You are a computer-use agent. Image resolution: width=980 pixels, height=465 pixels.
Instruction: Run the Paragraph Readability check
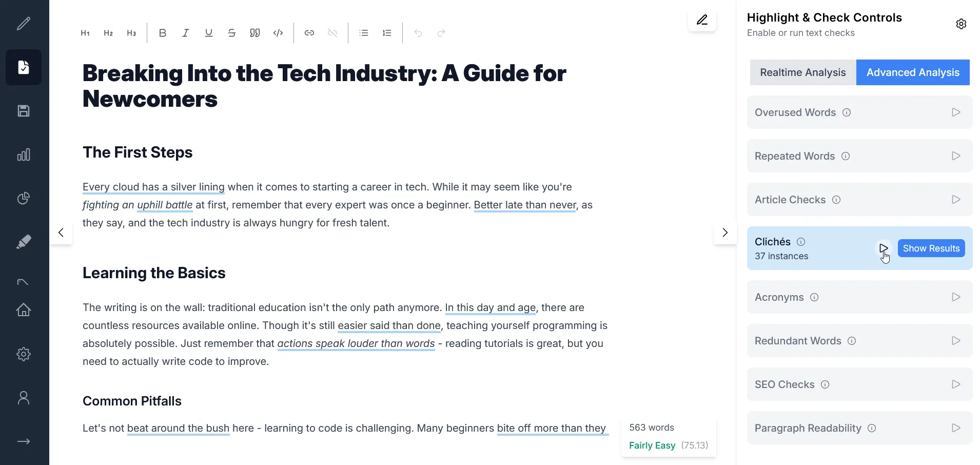tap(955, 428)
